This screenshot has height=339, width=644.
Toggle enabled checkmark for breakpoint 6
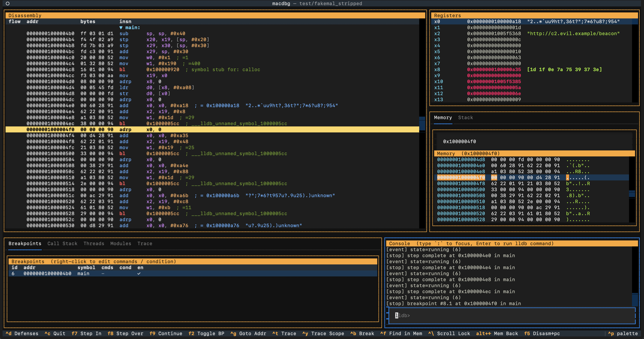[x=139, y=273]
